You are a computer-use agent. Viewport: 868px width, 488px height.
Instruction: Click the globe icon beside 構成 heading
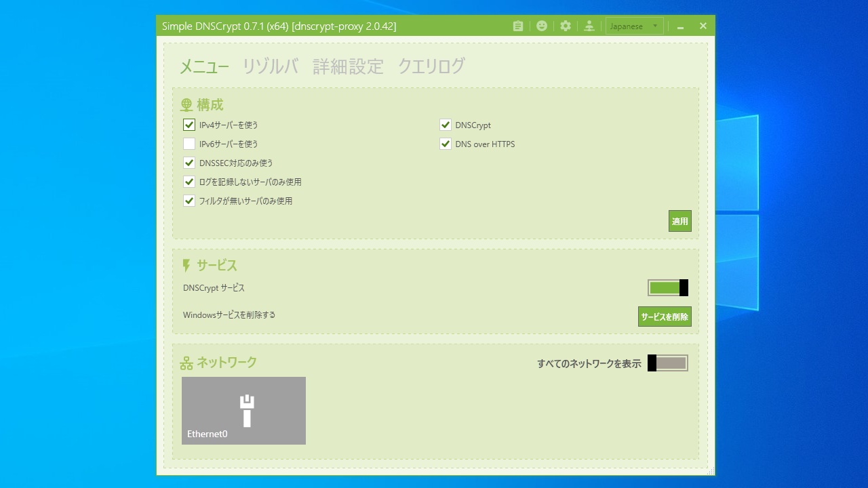(x=186, y=105)
